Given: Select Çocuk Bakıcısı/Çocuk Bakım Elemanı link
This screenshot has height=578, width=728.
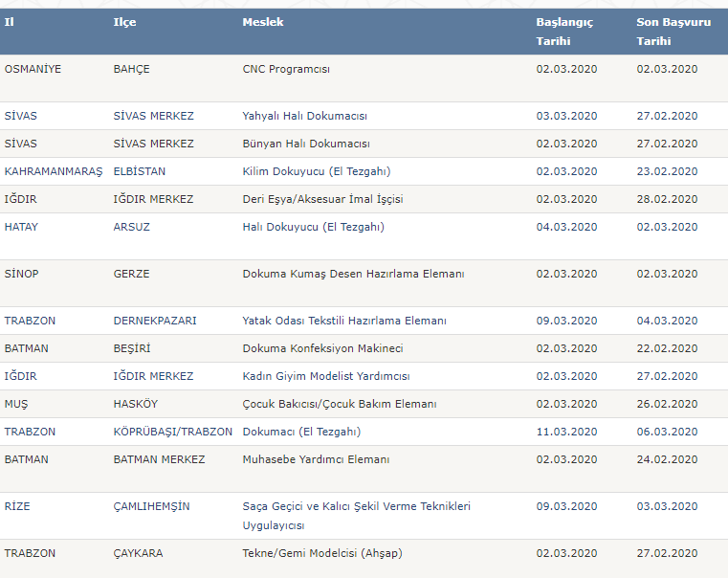Looking at the screenshot, I should (340, 404).
